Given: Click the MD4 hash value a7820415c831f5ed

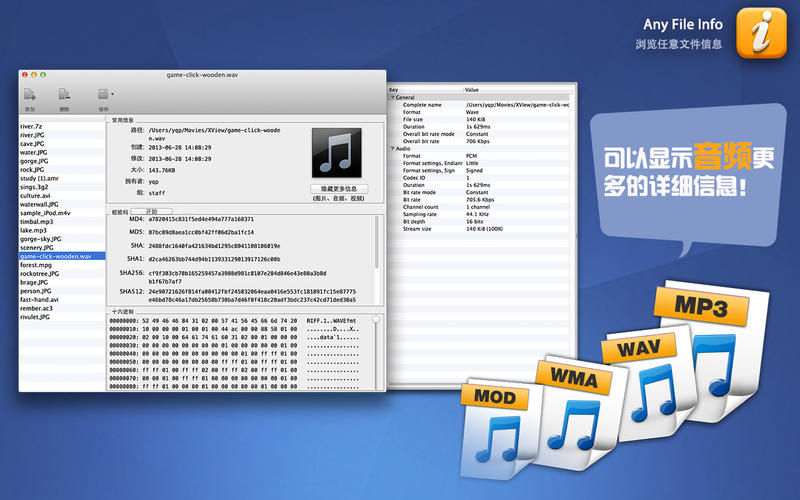Looking at the screenshot, I should pos(201,219).
